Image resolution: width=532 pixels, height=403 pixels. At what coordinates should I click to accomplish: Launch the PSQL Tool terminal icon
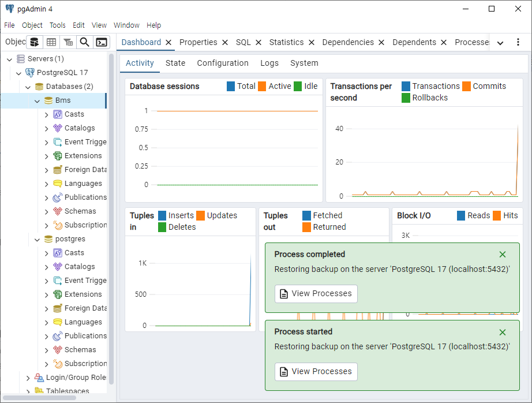click(x=102, y=42)
